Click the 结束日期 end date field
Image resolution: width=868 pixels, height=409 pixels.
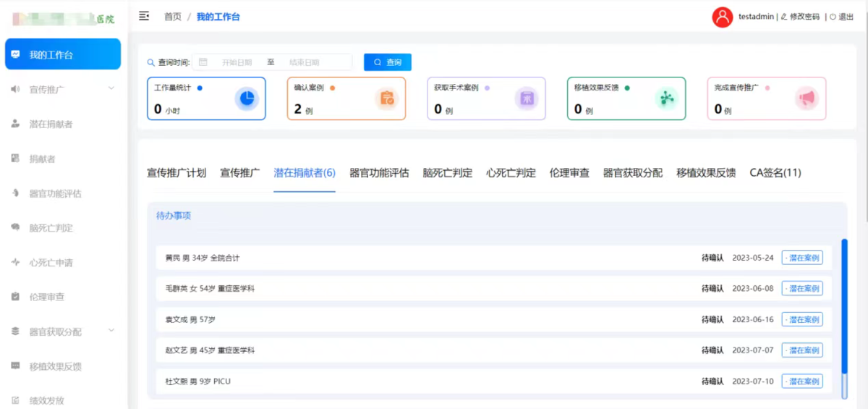[x=304, y=62]
